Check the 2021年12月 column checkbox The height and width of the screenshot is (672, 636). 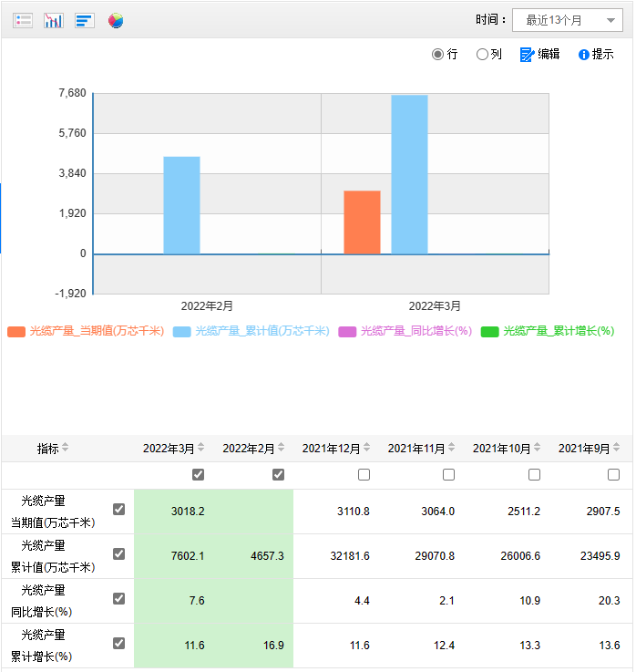(x=364, y=474)
